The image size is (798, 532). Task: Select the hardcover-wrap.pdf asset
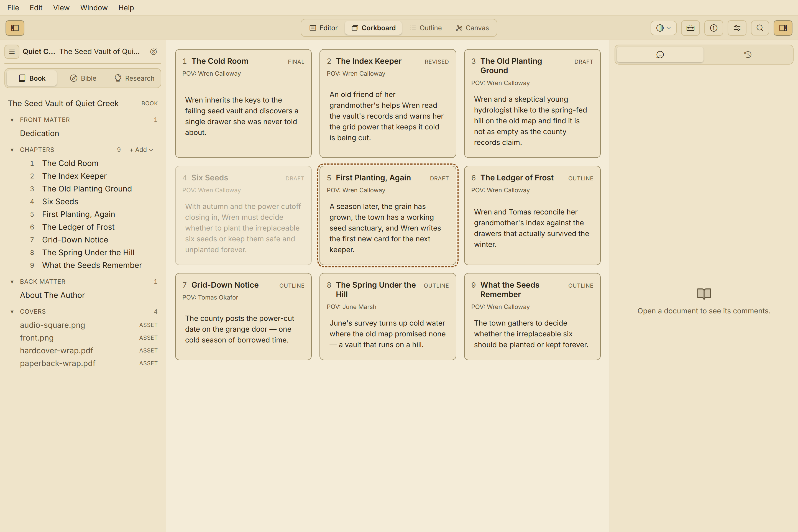coord(83,351)
